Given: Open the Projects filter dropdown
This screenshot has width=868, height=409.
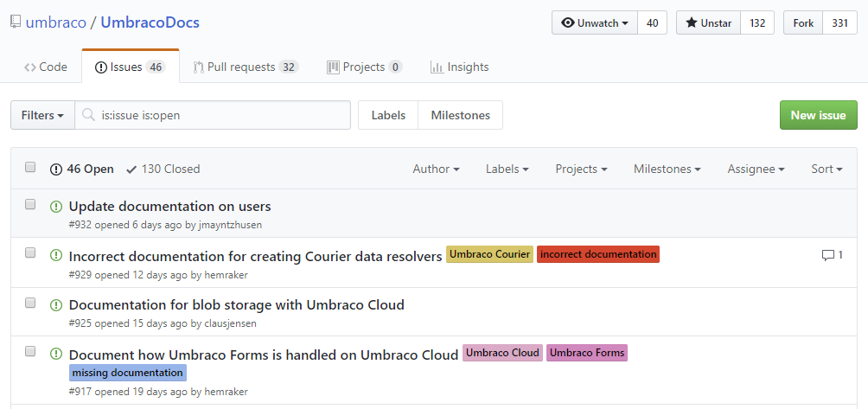Looking at the screenshot, I should coord(581,169).
